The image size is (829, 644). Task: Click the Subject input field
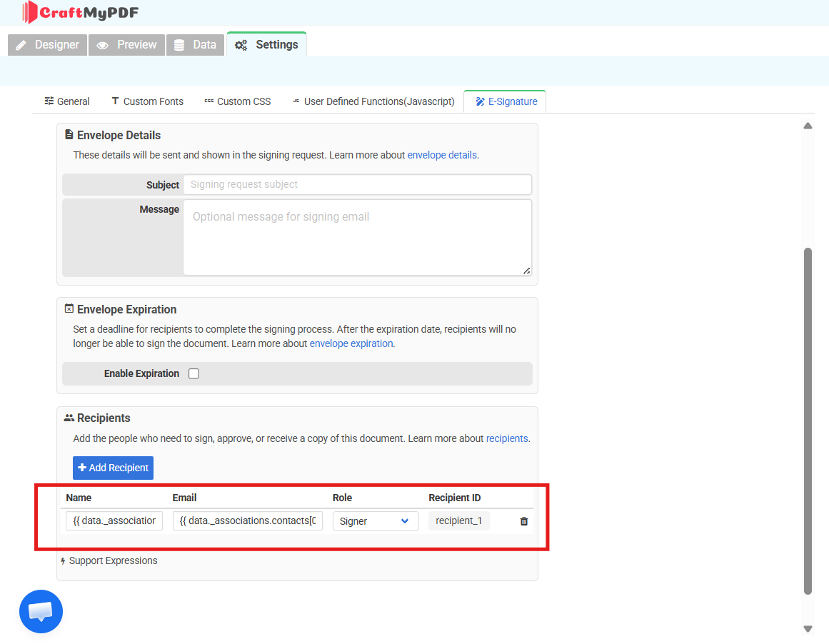click(x=358, y=184)
